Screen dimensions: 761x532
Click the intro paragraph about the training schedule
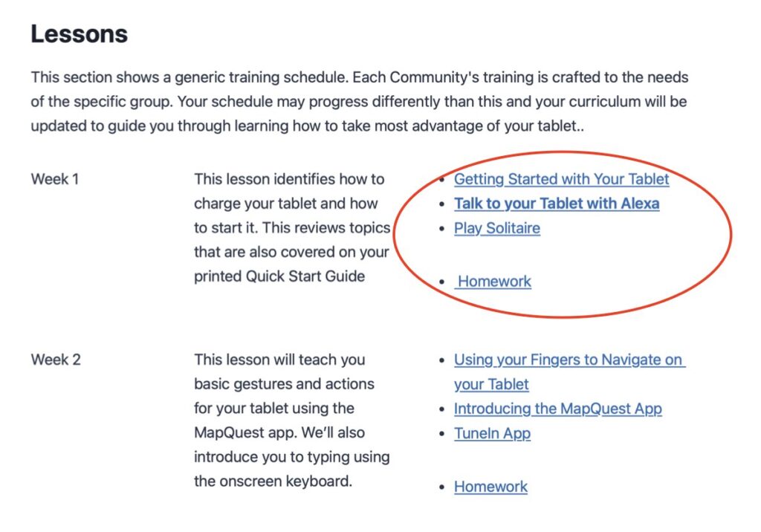point(360,102)
